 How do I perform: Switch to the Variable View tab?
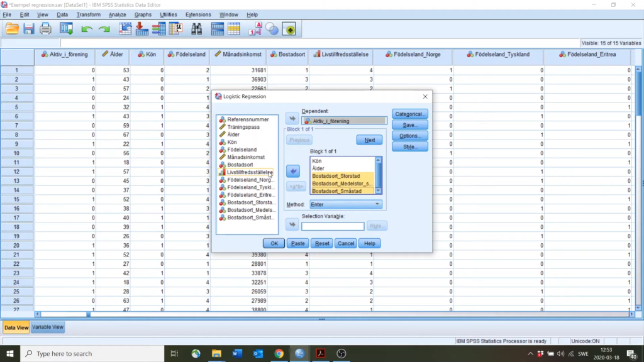[x=48, y=327]
